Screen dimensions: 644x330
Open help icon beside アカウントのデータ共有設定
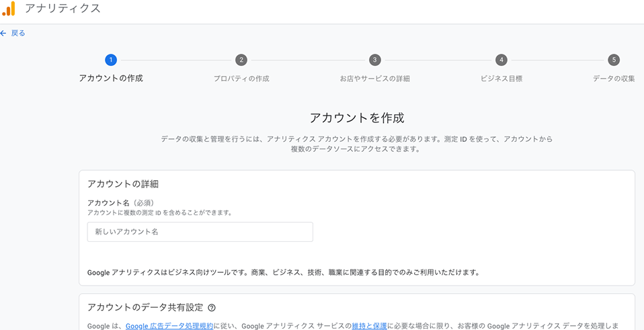[212, 308]
